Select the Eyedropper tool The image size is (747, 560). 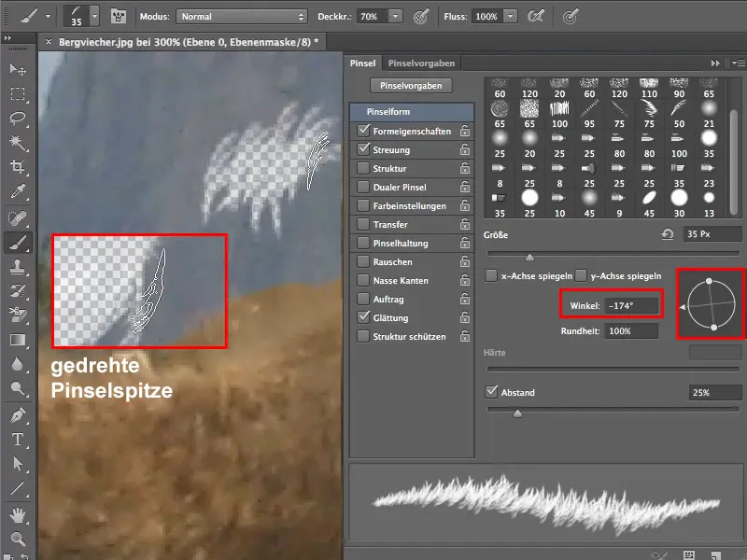point(18,191)
